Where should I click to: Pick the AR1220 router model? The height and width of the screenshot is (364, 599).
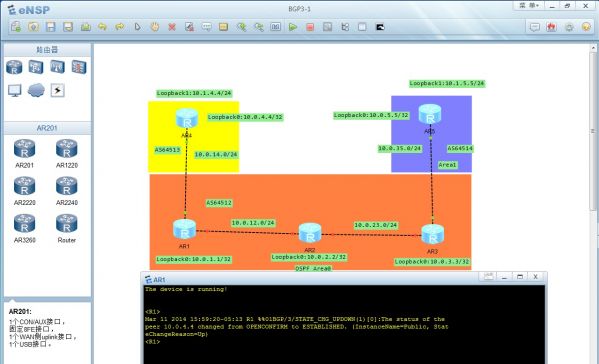point(67,154)
